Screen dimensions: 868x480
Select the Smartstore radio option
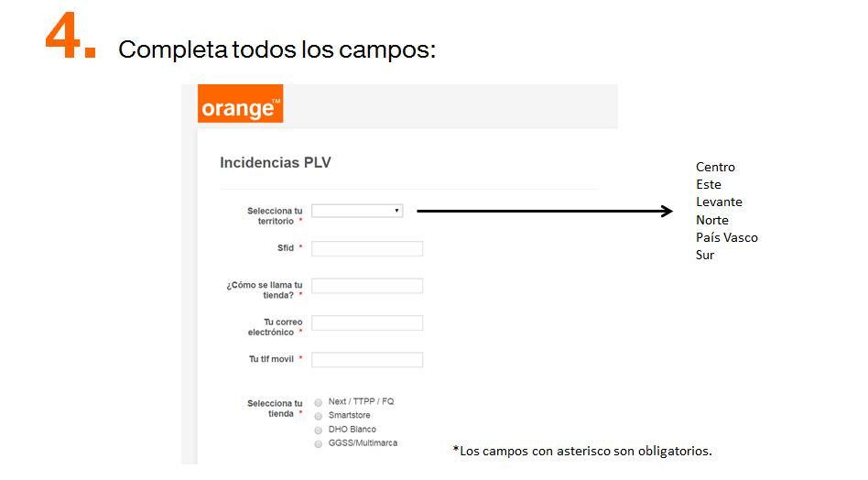319,416
